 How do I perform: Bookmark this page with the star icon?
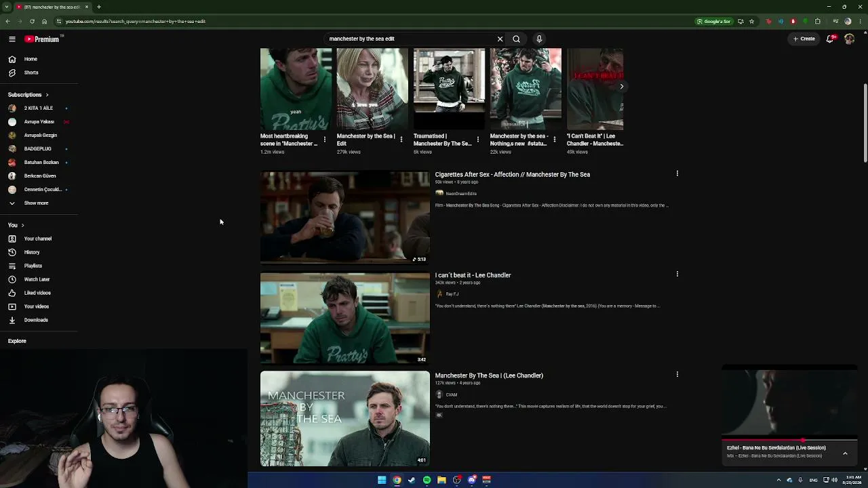point(751,21)
